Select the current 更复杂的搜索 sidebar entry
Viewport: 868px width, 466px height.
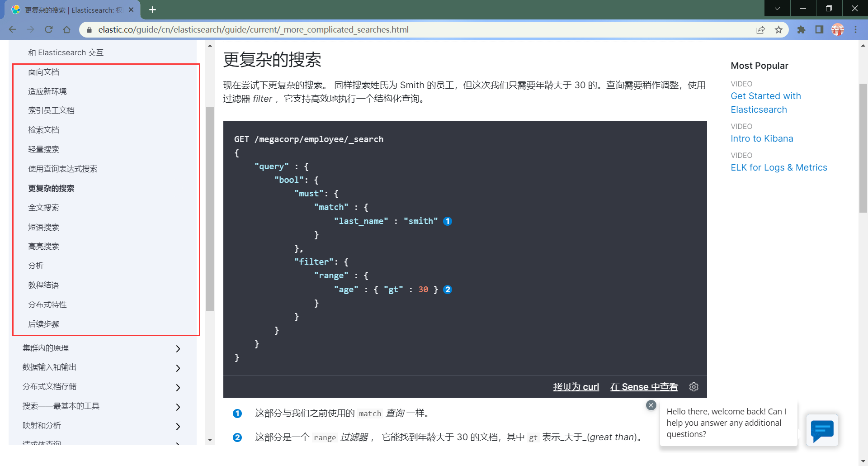[51, 188]
